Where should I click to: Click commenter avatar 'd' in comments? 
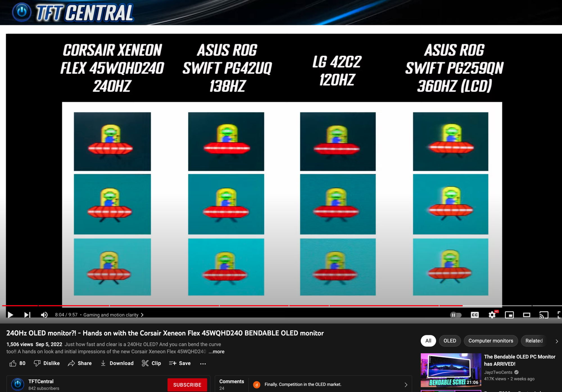click(257, 385)
